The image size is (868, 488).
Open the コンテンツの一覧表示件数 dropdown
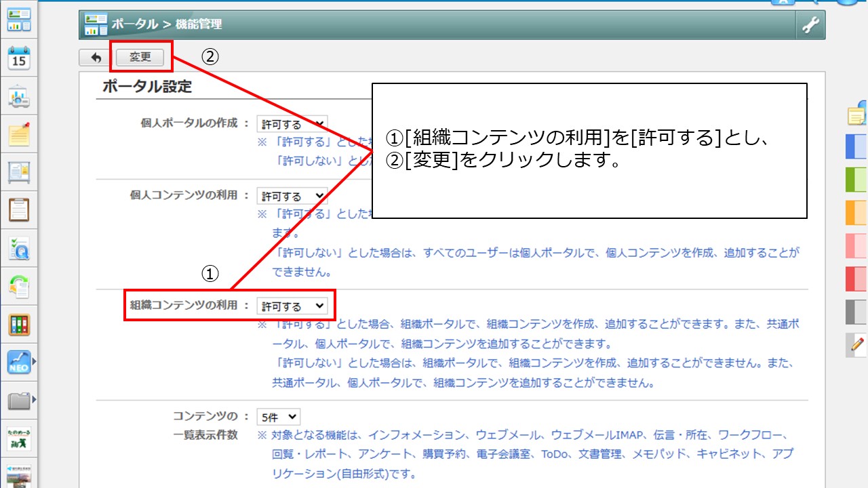tap(278, 417)
